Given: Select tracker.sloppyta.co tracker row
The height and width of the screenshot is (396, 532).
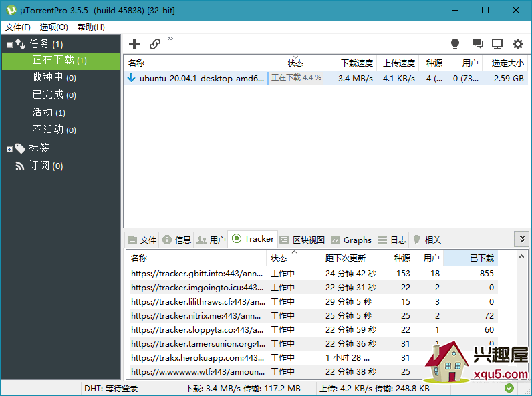Looking at the screenshot, I should click(313, 329).
